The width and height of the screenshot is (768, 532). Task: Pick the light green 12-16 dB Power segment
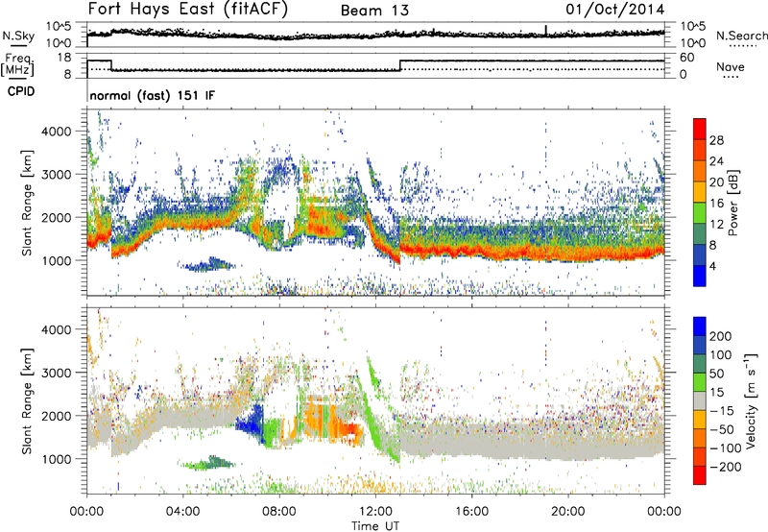(700, 213)
